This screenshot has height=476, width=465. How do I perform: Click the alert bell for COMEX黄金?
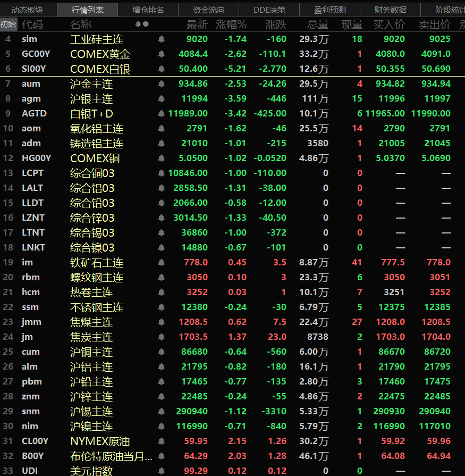click(161, 54)
